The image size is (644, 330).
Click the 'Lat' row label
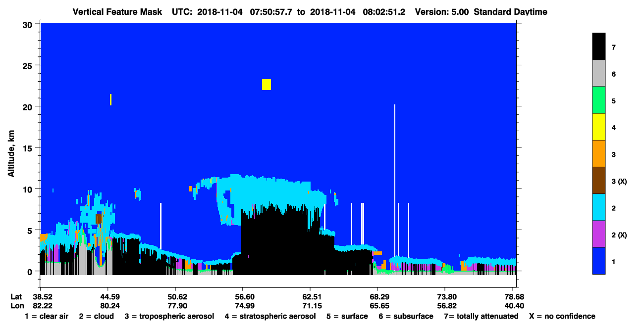tap(16, 297)
